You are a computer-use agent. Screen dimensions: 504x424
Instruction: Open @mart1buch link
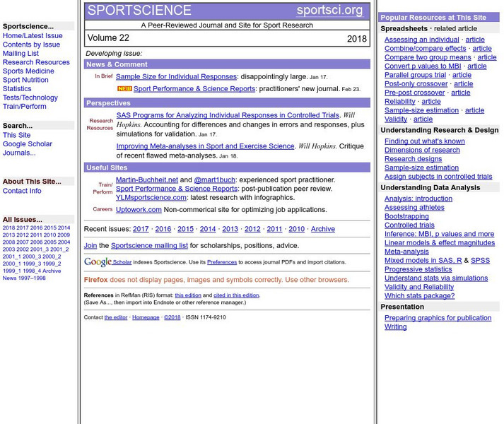point(215,180)
